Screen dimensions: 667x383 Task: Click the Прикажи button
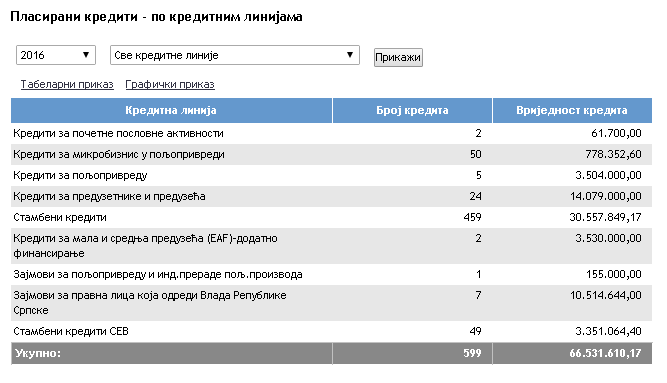pyautogui.click(x=398, y=57)
